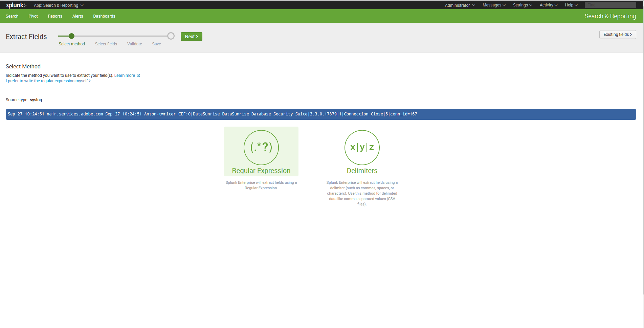The image size is (644, 328).
Task: Expand the Administrator menu
Action: click(x=460, y=5)
